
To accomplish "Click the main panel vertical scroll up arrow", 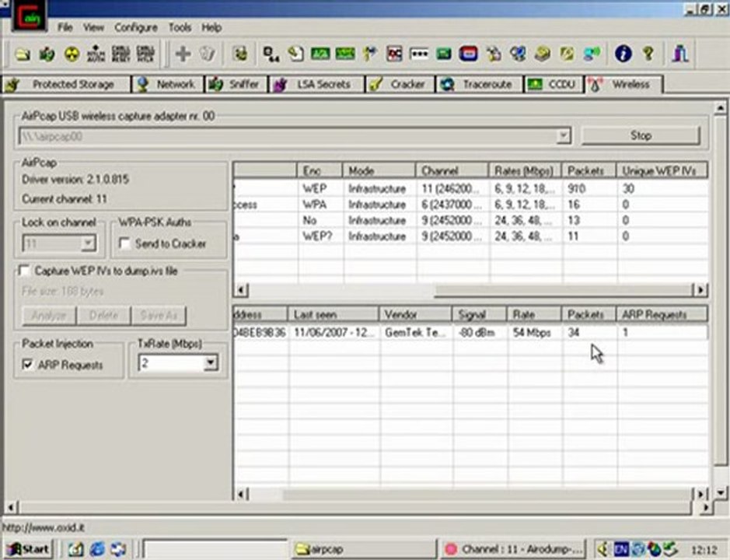I will [720, 108].
